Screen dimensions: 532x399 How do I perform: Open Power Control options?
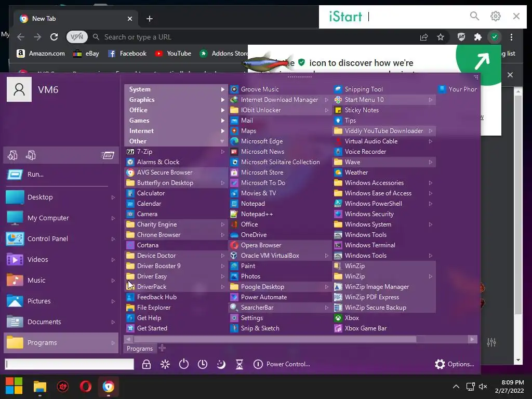point(282,364)
